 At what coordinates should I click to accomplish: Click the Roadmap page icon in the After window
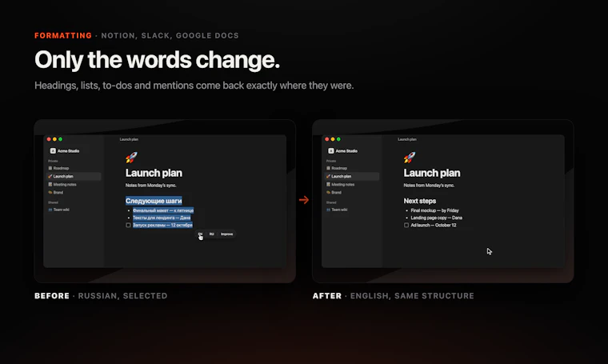pyautogui.click(x=328, y=168)
